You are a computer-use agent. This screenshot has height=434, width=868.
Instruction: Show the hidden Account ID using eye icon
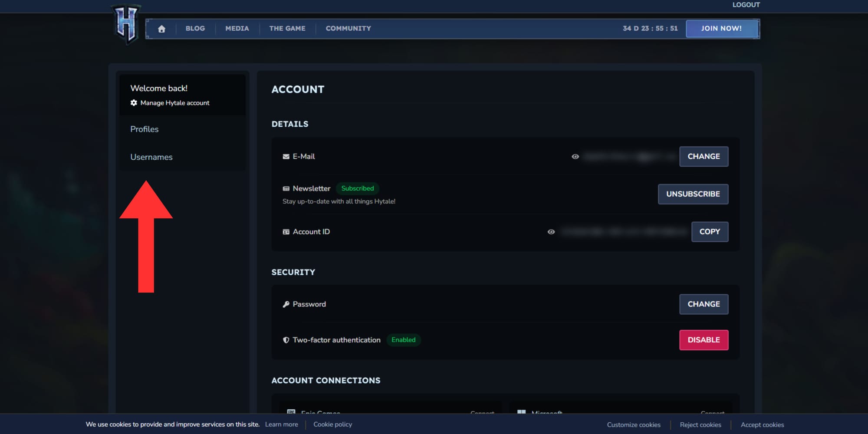click(x=551, y=232)
